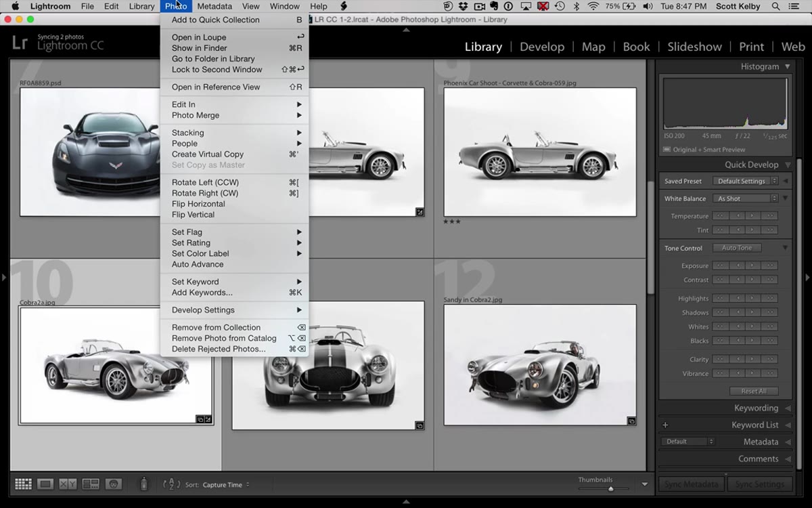Choose Add to Quick Collection

click(234, 20)
